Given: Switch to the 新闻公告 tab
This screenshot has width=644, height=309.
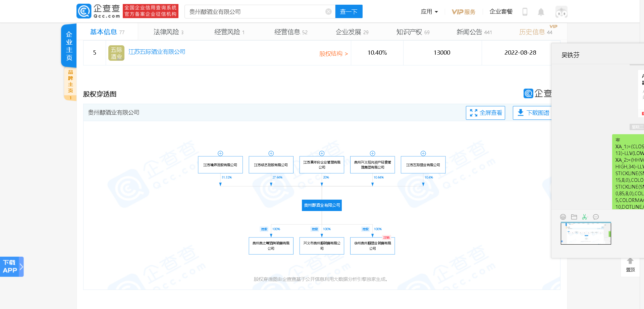Looking at the screenshot, I should pos(474,32).
